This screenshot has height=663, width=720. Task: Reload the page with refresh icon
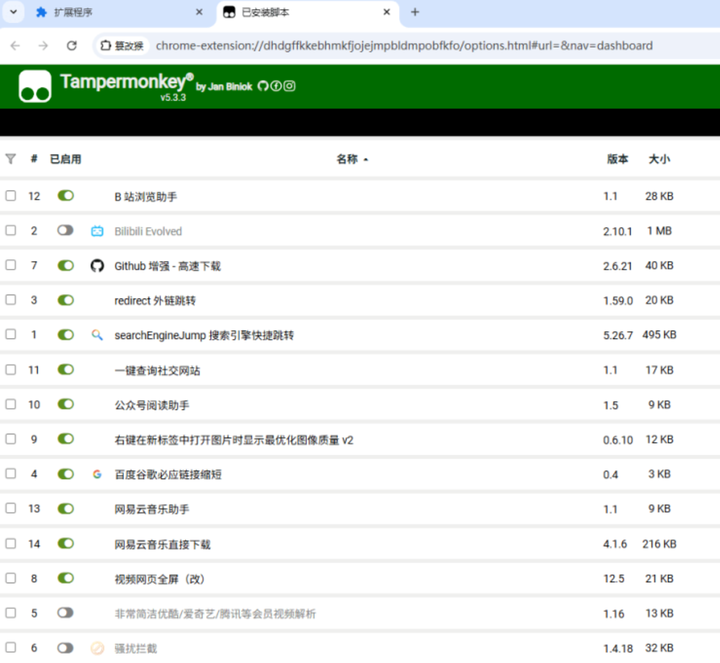pos(72,45)
